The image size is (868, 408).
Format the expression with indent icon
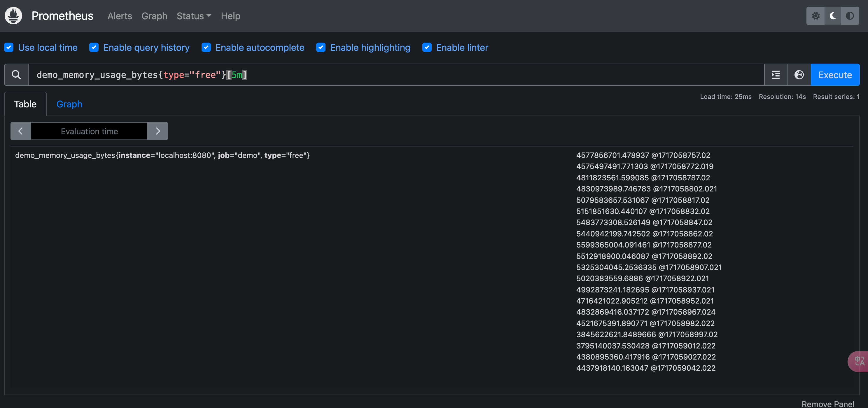[x=776, y=75]
